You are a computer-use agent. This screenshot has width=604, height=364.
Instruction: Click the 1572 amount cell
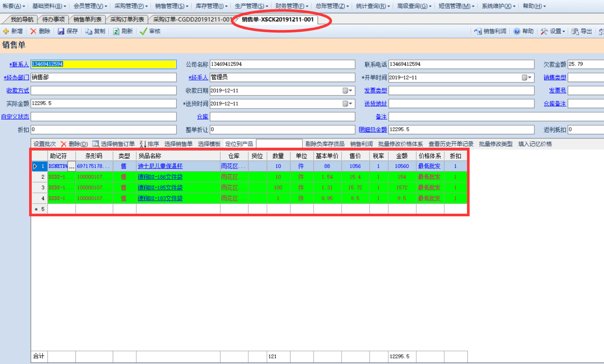402,188
